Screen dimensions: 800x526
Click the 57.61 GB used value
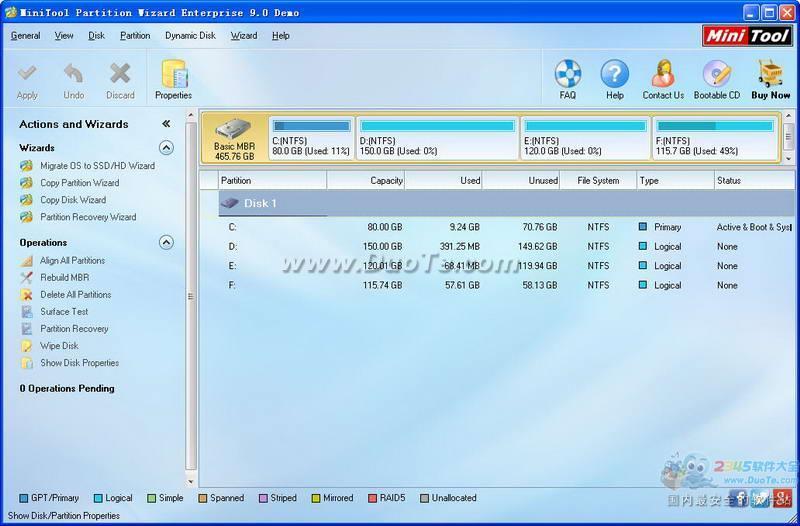[462, 285]
